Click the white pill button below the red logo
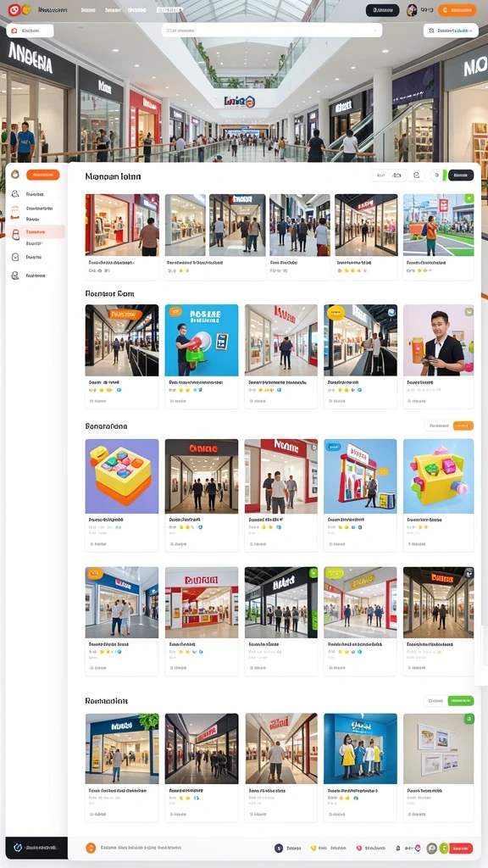This screenshot has height=868, width=488. tap(30, 31)
